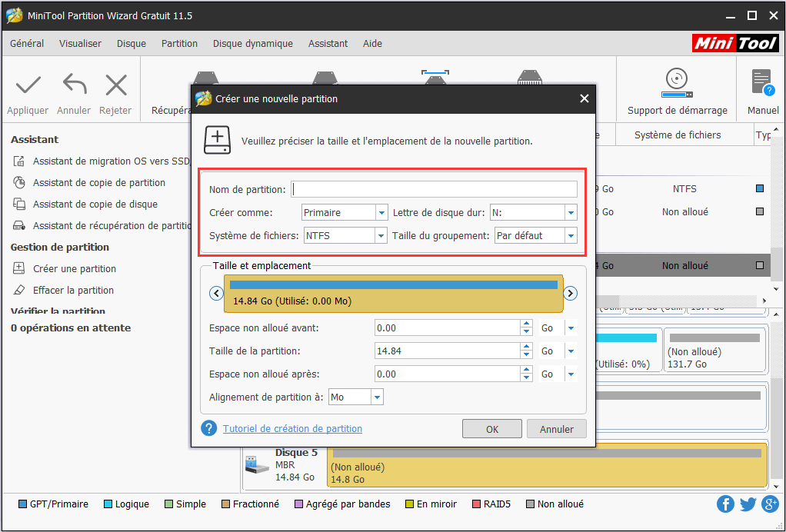Increase Espace non alloué après with up arrow
This screenshot has width=786, height=532.
(x=526, y=371)
